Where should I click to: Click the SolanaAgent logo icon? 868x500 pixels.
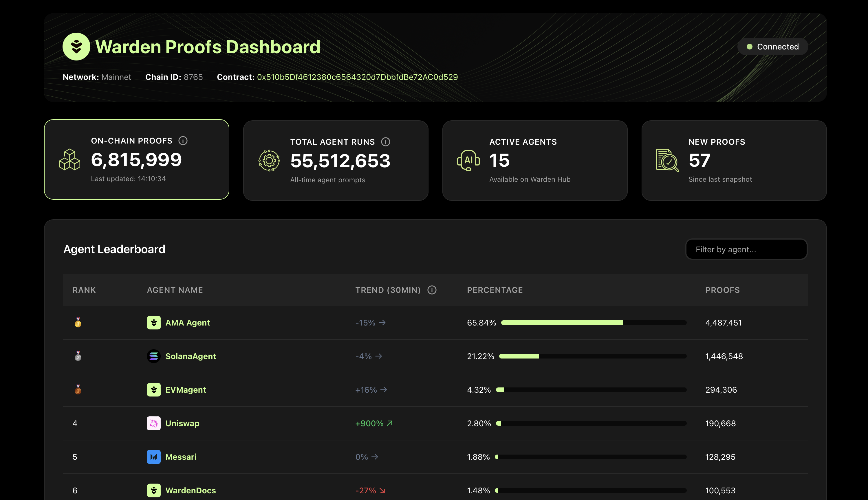point(154,356)
